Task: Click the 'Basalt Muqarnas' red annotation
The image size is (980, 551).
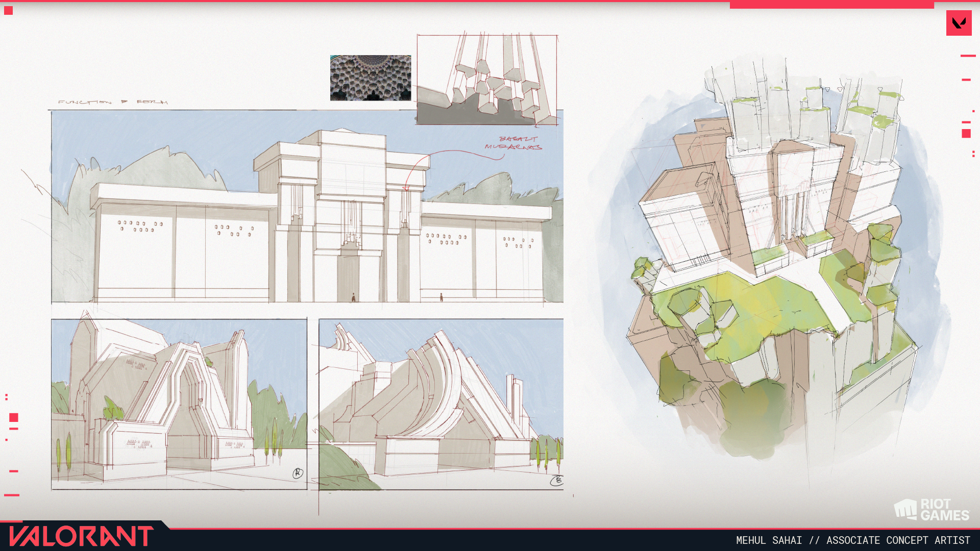Action: [514, 143]
